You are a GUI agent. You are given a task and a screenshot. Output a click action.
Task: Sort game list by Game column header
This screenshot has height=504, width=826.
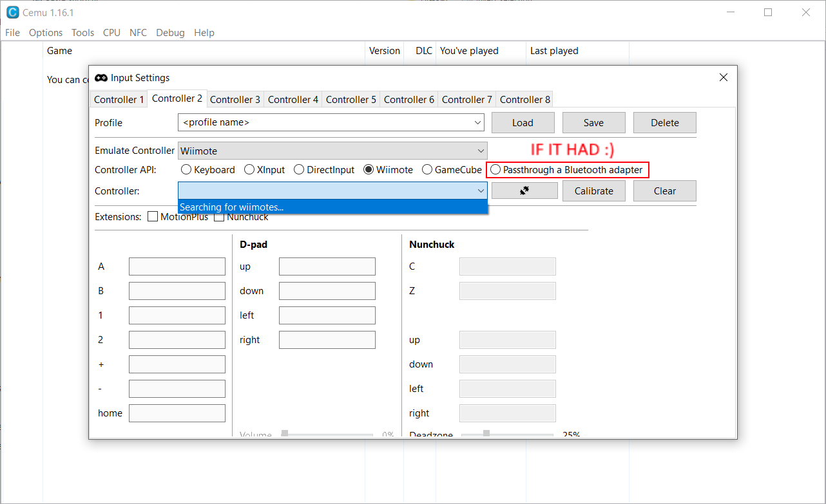(x=204, y=51)
